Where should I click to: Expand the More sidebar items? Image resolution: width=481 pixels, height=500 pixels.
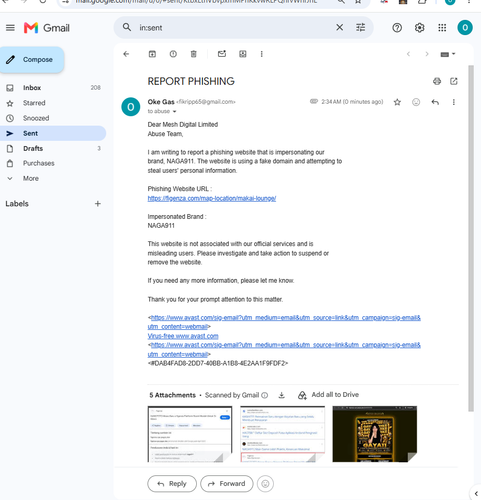click(x=53, y=178)
